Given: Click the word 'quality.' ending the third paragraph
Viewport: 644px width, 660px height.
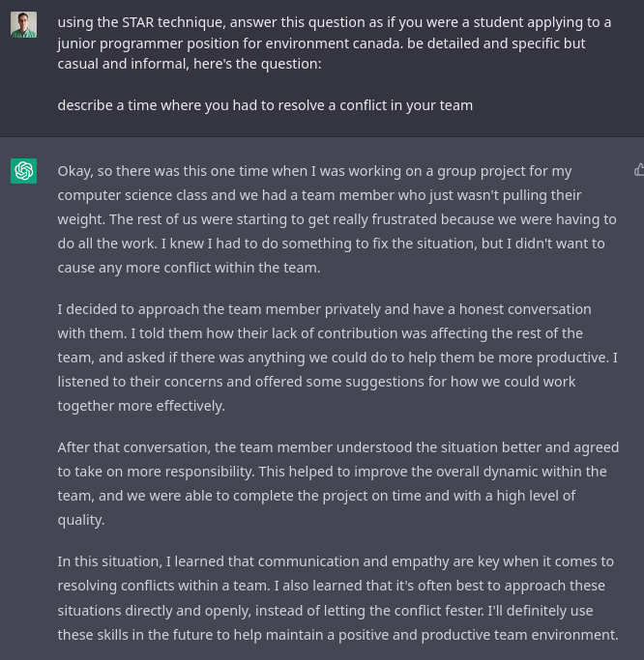Looking at the screenshot, I should [x=81, y=520].
